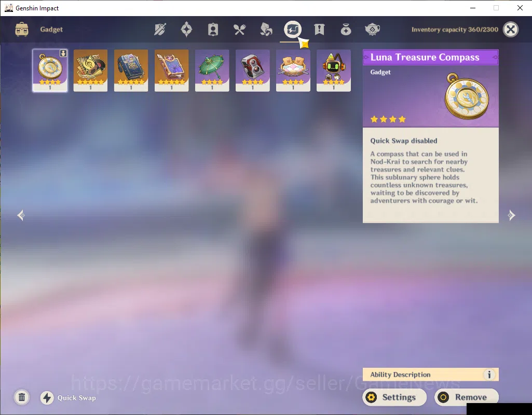Close the inventory with the X button
The image size is (532, 415).
[511, 30]
